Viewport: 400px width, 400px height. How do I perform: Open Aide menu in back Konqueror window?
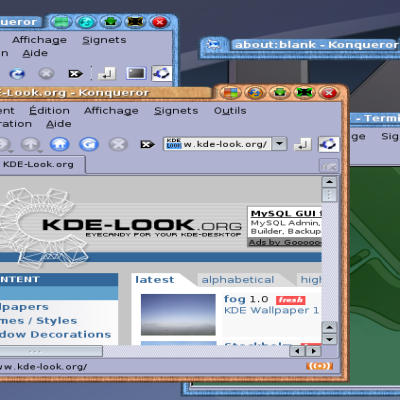pos(35,53)
